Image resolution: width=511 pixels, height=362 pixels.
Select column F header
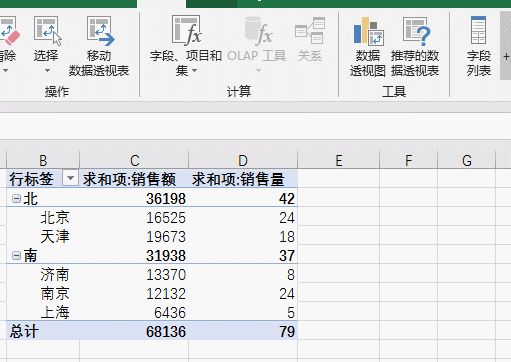pos(409,160)
